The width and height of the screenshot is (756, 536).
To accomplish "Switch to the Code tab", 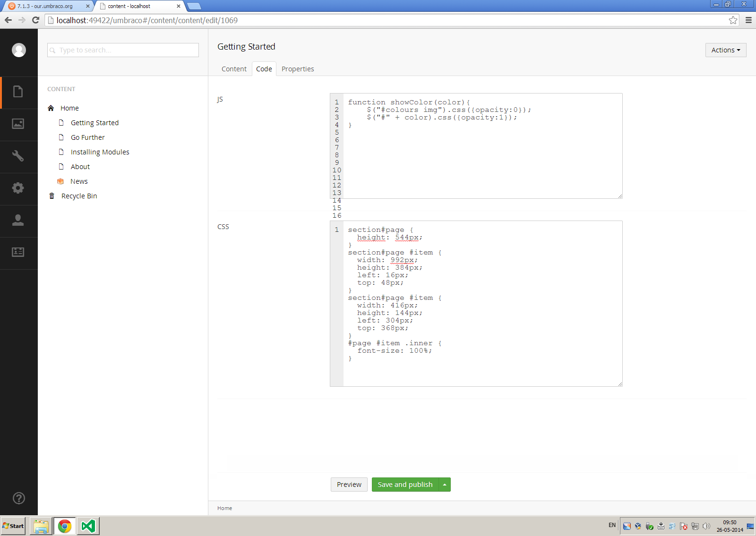I will 264,69.
